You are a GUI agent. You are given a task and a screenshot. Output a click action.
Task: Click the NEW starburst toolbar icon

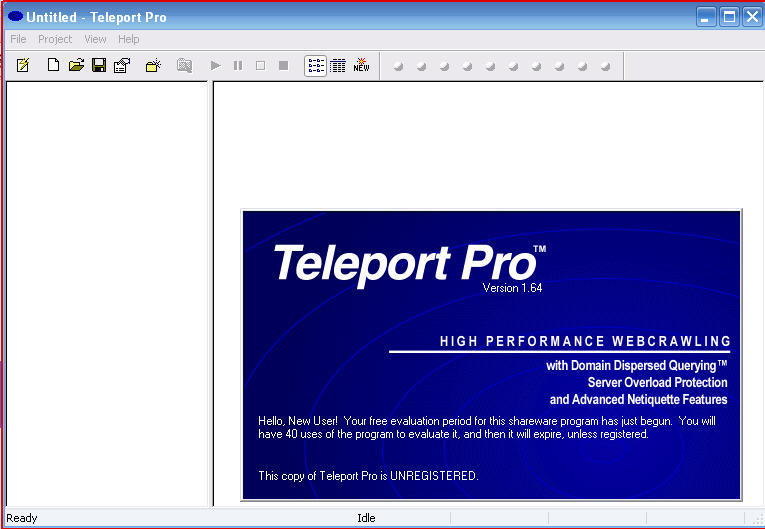(x=361, y=65)
